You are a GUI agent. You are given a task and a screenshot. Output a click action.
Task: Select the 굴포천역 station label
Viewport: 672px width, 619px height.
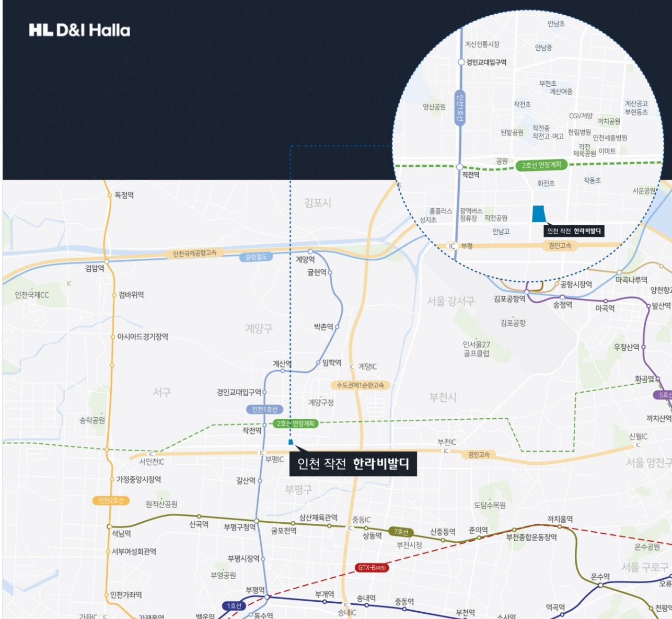(x=284, y=531)
